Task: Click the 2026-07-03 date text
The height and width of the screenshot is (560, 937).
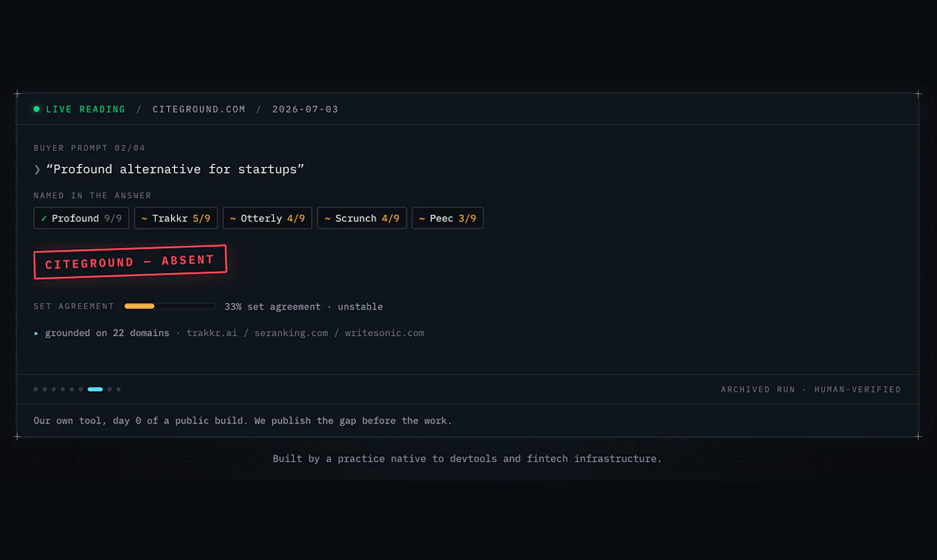Action: tap(305, 109)
